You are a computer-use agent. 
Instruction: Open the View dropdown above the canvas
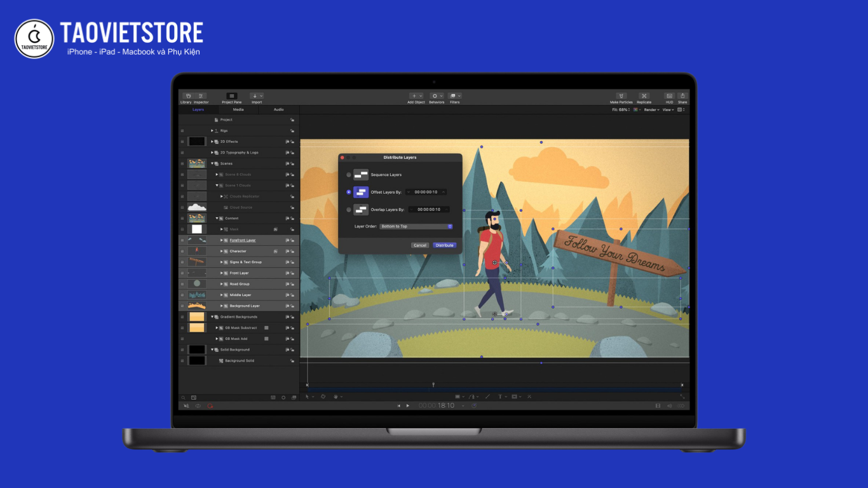tap(668, 110)
